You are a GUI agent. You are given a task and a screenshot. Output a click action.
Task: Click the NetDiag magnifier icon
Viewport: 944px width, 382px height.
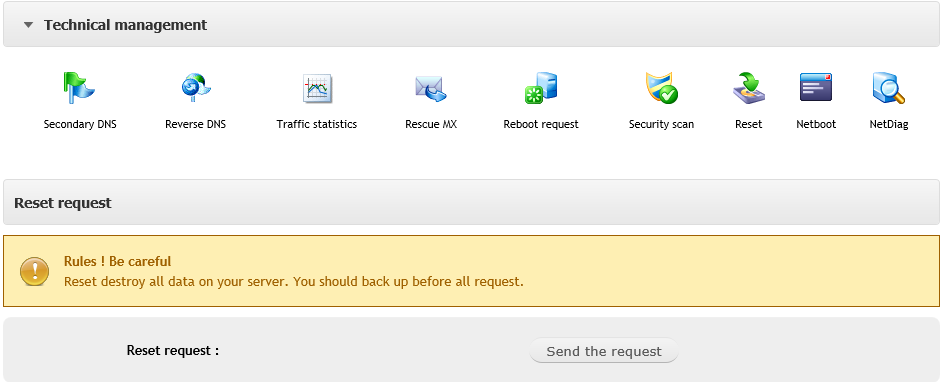click(x=889, y=88)
